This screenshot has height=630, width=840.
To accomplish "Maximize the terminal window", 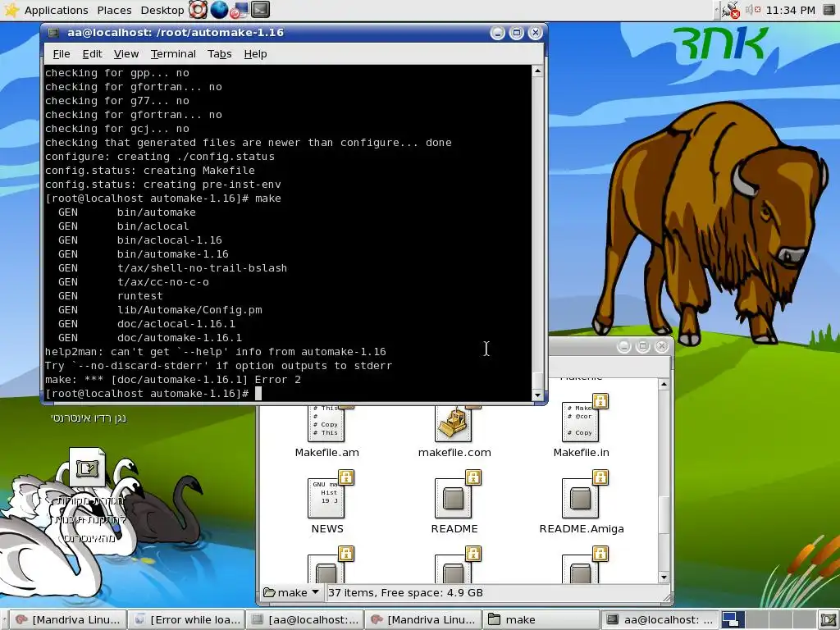I will 517,33.
